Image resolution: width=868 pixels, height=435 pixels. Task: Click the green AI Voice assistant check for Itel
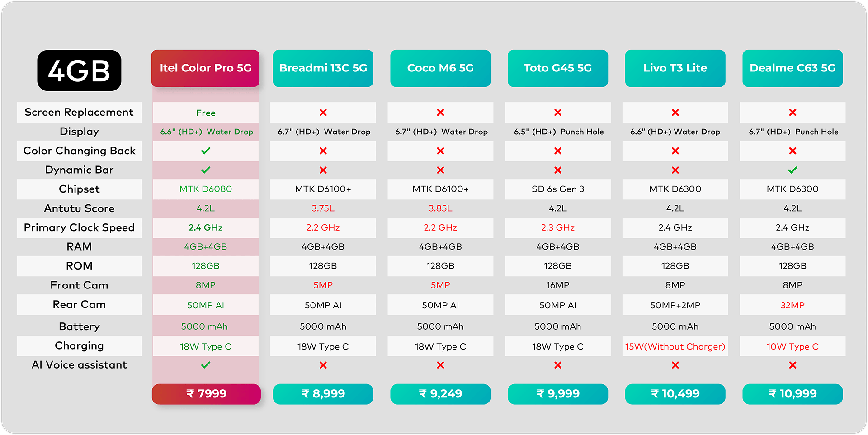[x=206, y=365]
